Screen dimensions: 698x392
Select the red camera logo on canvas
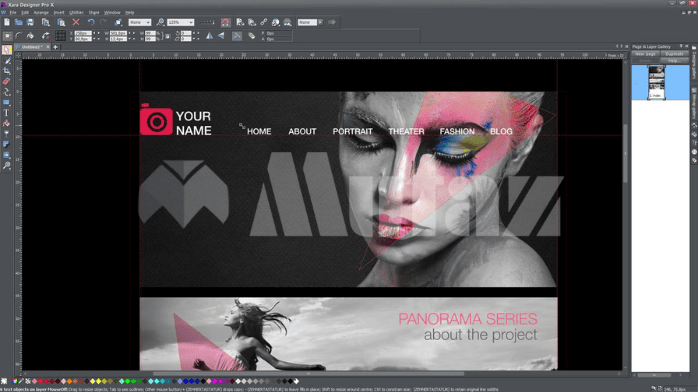point(156,120)
